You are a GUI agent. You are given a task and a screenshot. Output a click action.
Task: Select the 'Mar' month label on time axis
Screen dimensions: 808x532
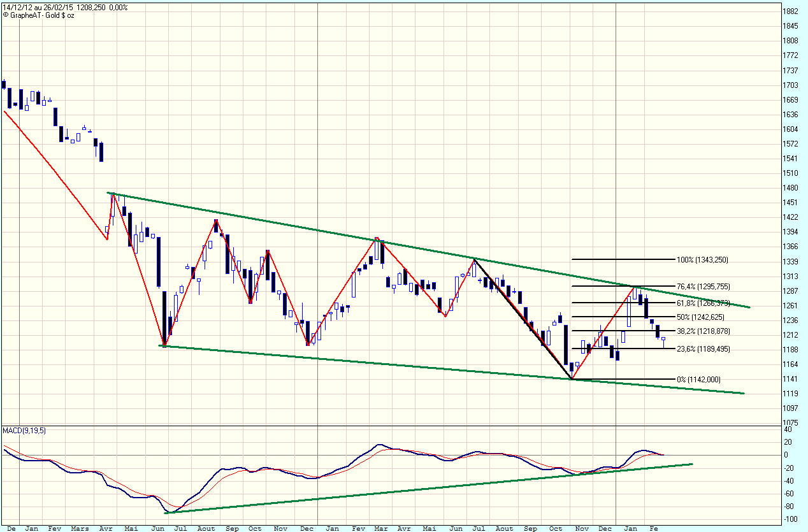(381, 528)
